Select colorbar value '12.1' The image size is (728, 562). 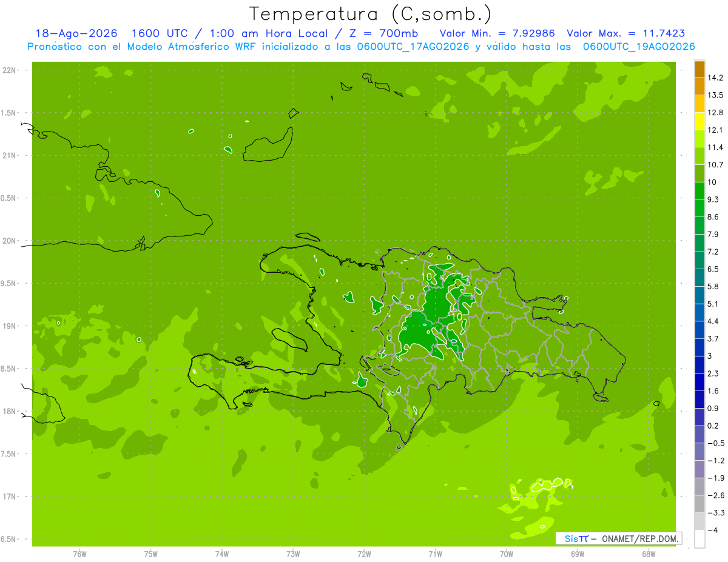[715, 130]
